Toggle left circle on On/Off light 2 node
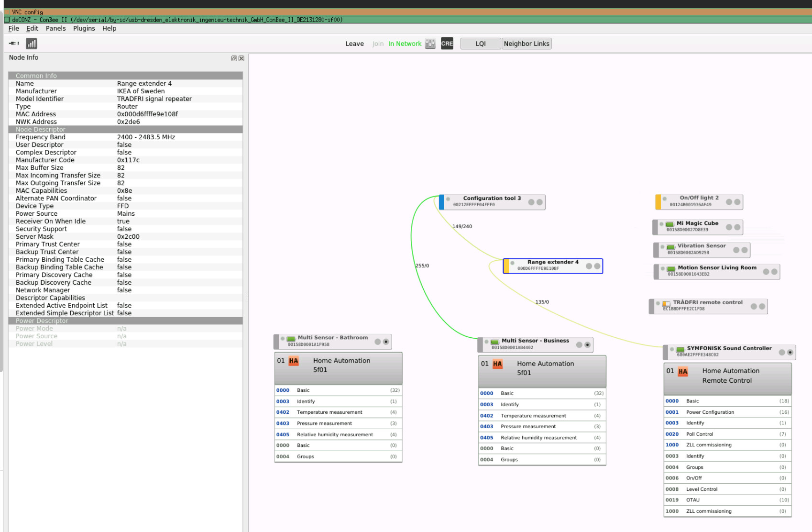The image size is (812, 532). pos(729,202)
